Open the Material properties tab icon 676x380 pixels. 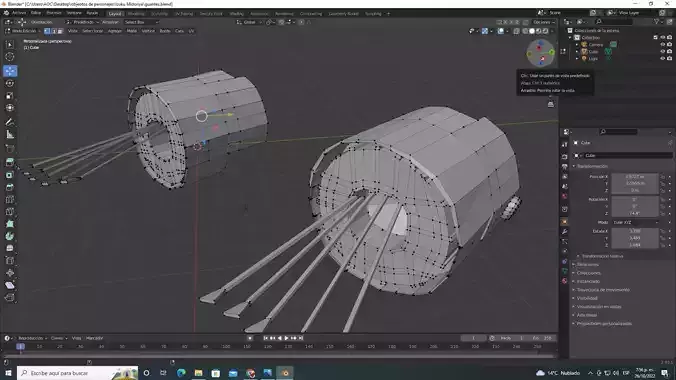click(564, 281)
